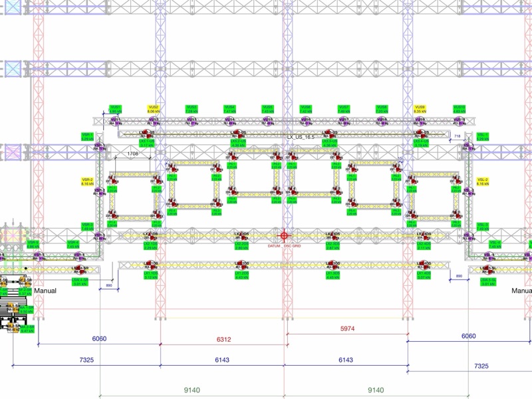Click the red 5974 dimension value
Viewport: 532px width, 399px height.
[347, 329]
